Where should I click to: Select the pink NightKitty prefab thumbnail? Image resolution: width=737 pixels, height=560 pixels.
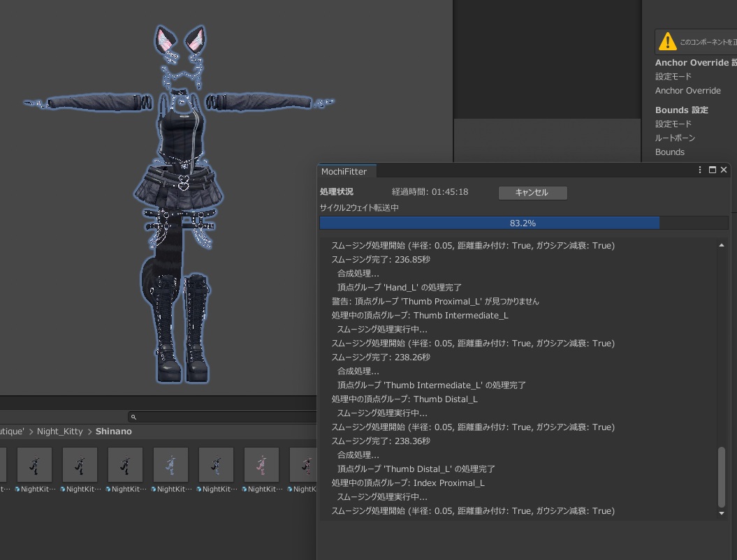(x=261, y=464)
